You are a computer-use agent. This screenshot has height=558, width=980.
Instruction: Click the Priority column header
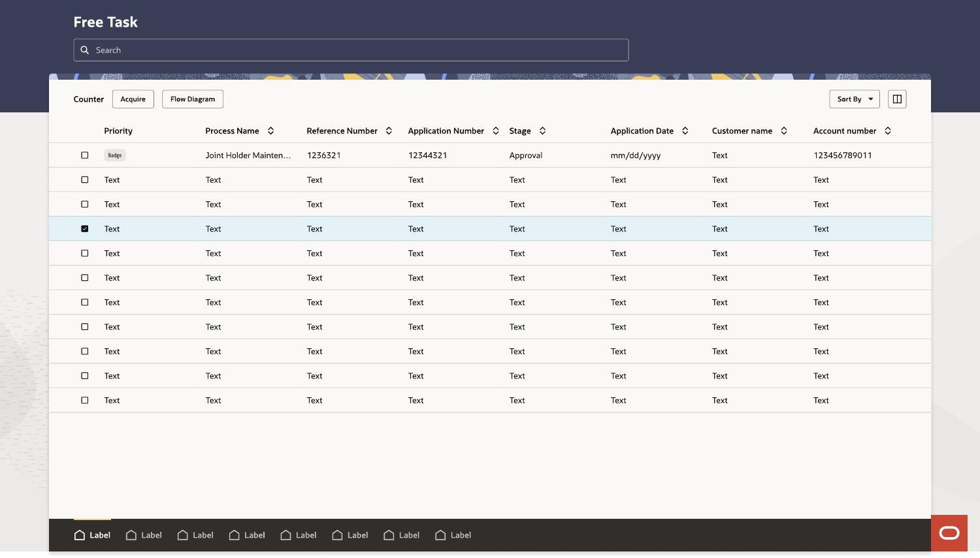coord(118,131)
